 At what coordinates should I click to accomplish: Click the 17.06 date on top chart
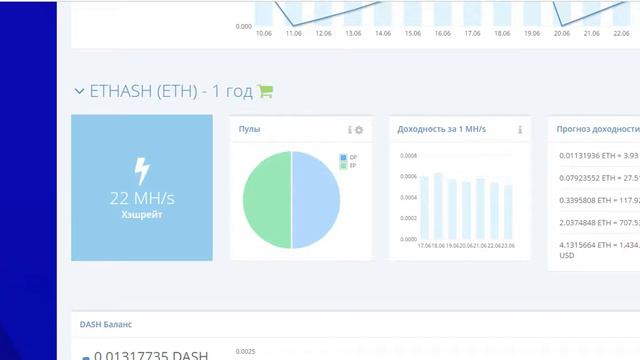(472, 33)
